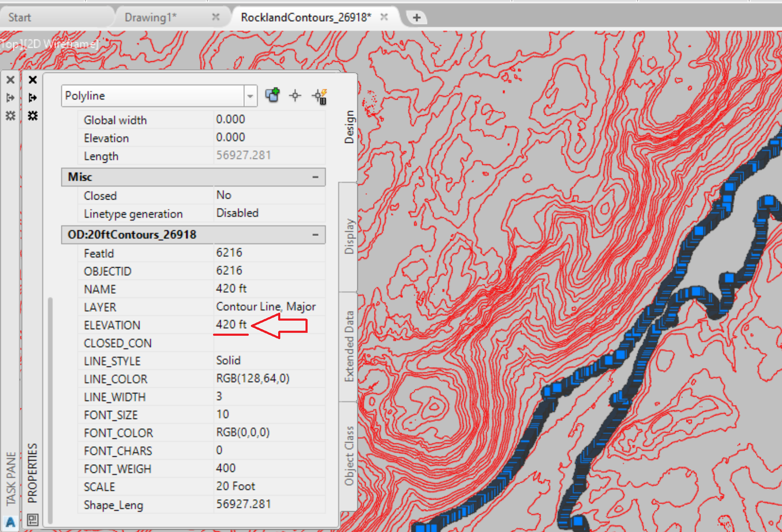Image resolution: width=782 pixels, height=532 pixels.
Task: Click the icon above the AutoCAD logo
Action: pyautogui.click(x=33, y=520)
